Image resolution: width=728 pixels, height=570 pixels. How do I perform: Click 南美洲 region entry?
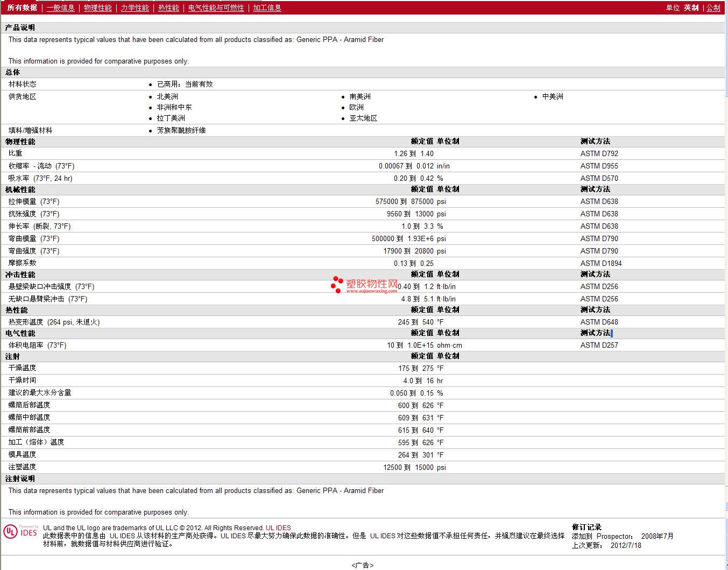pos(360,96)
